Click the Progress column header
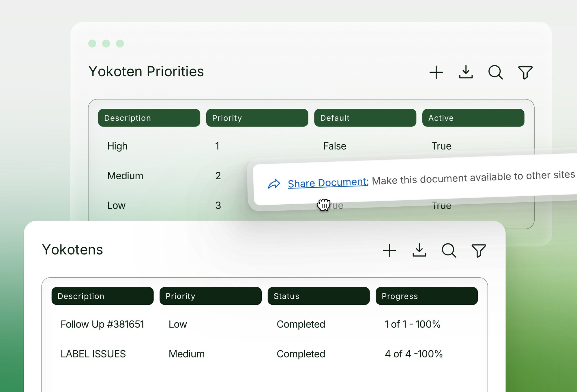Image resolution: width=577 pixels, height=392 pixels. pyautogui.click(x=426, y=296)
